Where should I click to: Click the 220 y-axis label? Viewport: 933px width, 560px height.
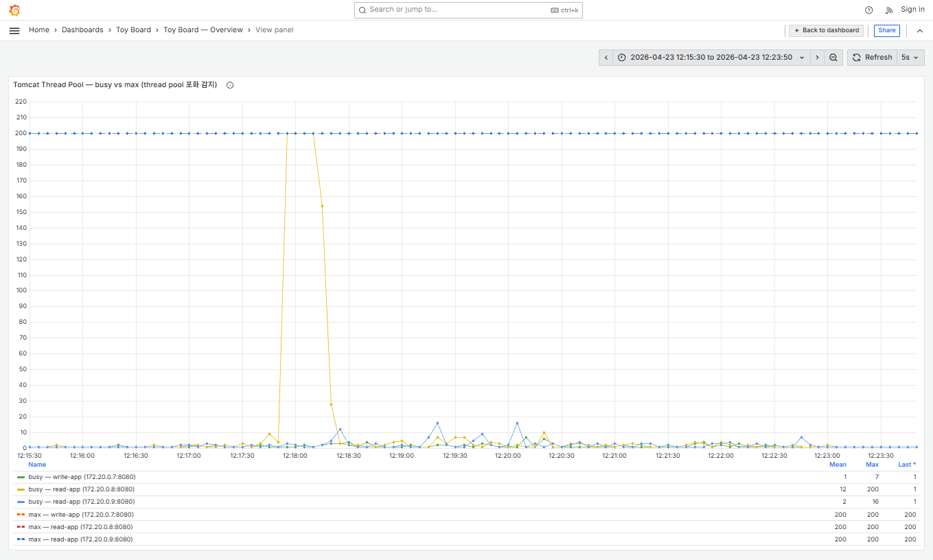click(x=21, y=102)
